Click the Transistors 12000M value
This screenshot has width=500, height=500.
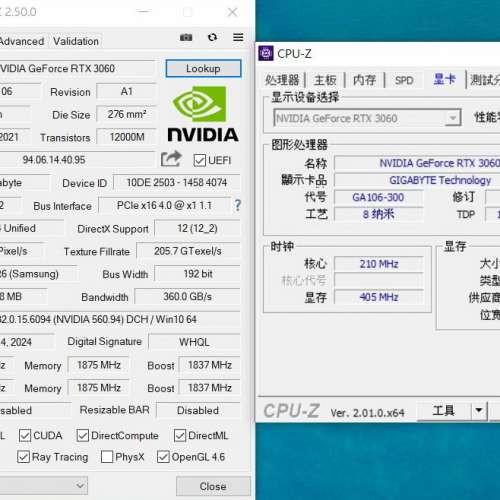(126, 137)
